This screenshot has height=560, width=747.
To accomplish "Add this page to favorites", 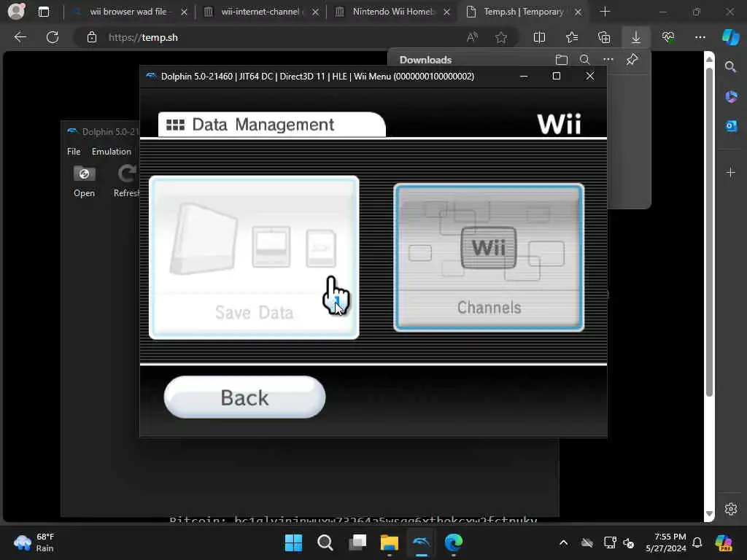I will (500, 37).
